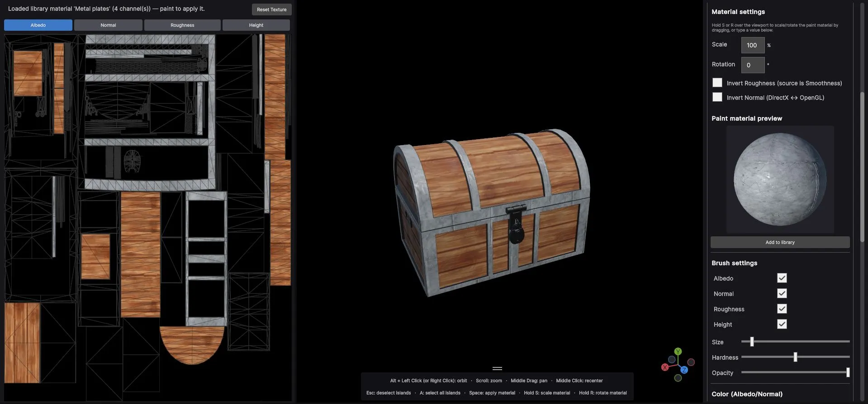Uncheck the Normal brush channel checkbox
Viewport: 868px width, 404px height.
coord(782,293)
